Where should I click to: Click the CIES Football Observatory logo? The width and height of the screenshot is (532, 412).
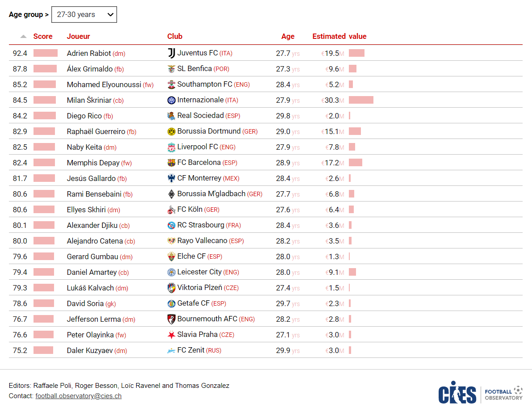point(480,393)
